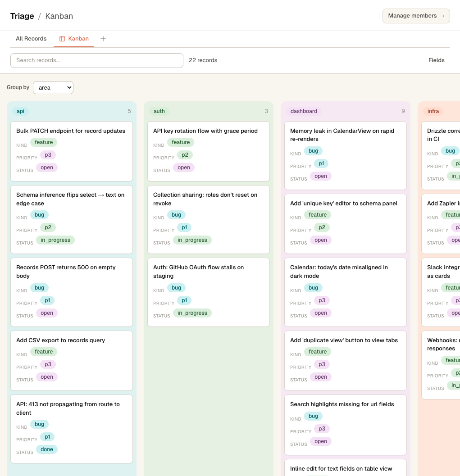Click 'bug' kind on Collection sharing card
The height and width of the screenshot is (476, 460).
click(176, 215)
